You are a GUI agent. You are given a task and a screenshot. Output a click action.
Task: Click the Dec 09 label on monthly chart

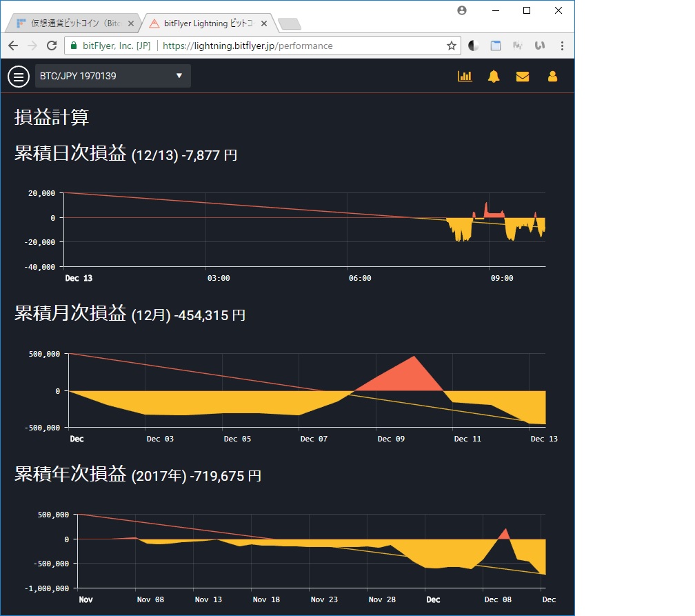391,439
